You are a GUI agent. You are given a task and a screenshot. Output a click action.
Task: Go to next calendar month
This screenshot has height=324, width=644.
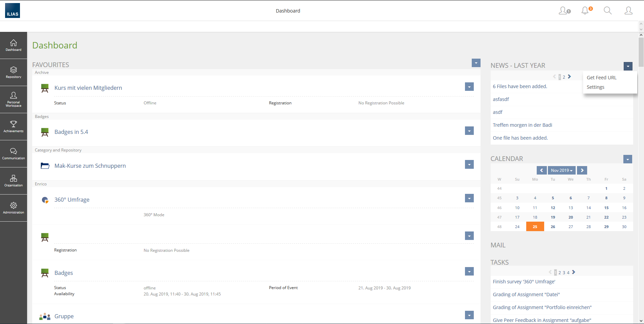pos(582,170)
